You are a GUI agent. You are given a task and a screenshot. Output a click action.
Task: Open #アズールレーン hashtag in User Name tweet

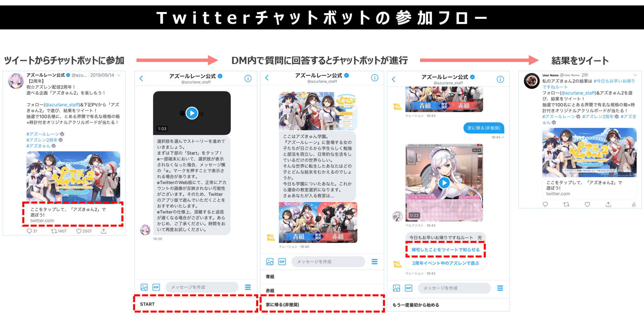pos(558,117)
